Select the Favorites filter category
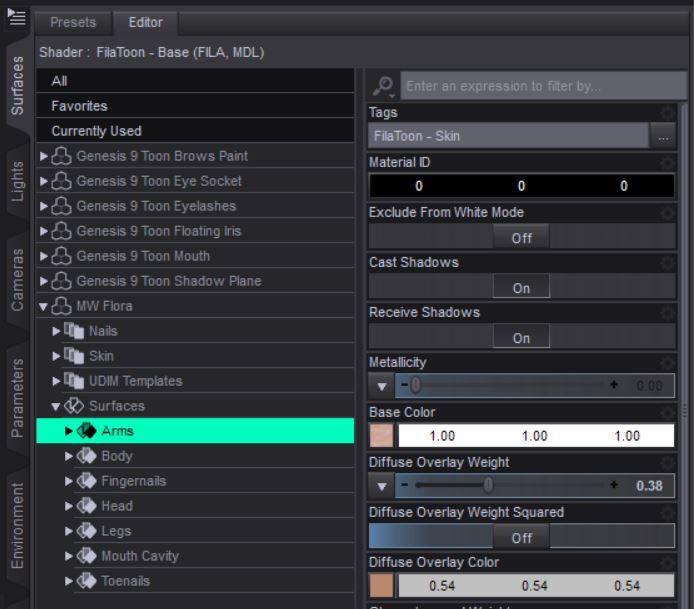694x609 pixels. (x=195, y=106)
